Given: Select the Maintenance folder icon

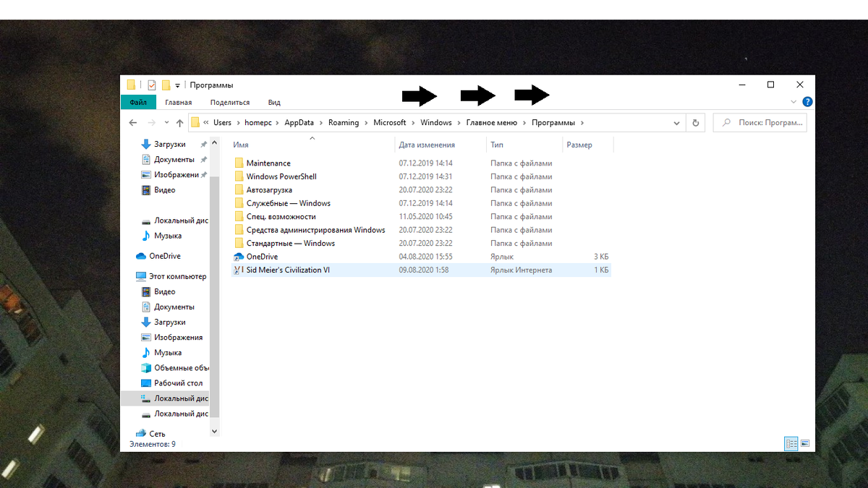Looking at the screenshot, I should [239, 163].
